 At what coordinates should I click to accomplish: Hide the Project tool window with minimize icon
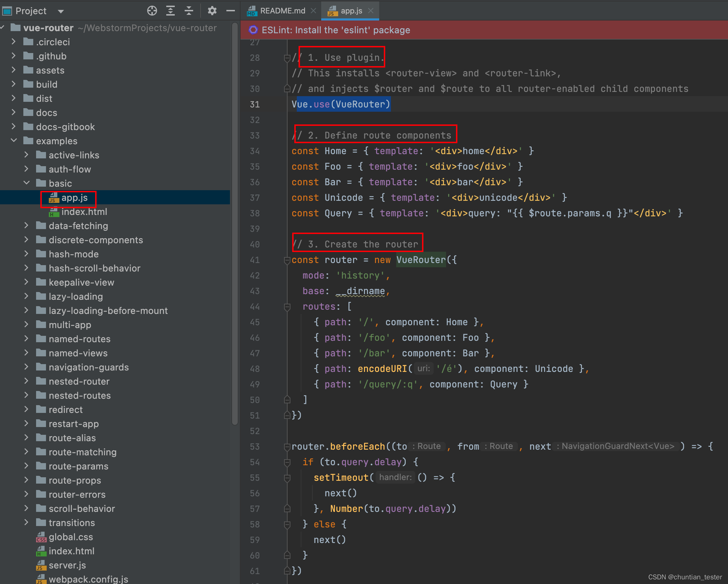pos(230,11)
